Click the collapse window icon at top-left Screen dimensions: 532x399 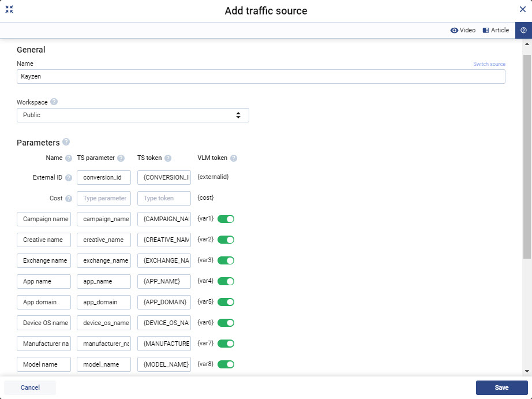9,9
